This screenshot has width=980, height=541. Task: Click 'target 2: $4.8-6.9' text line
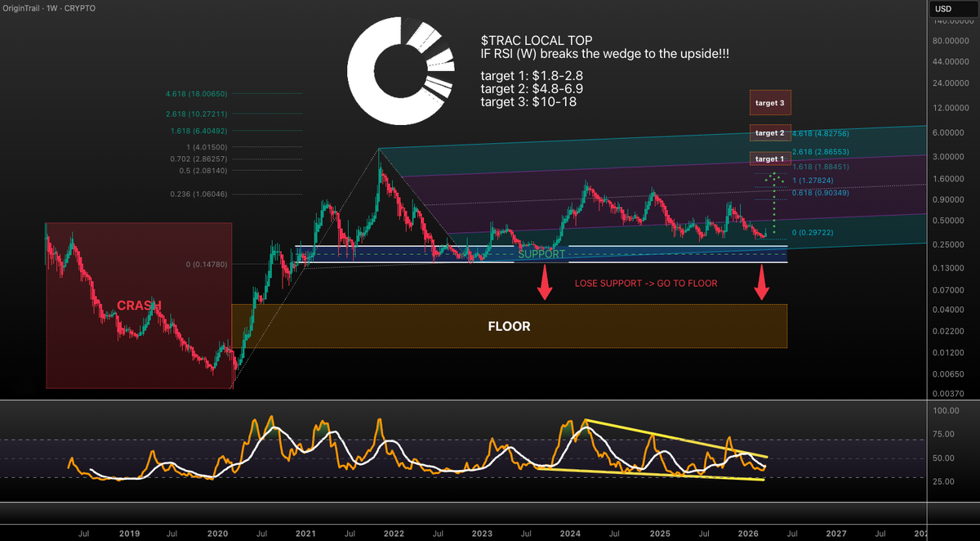(x=532, y=87)
